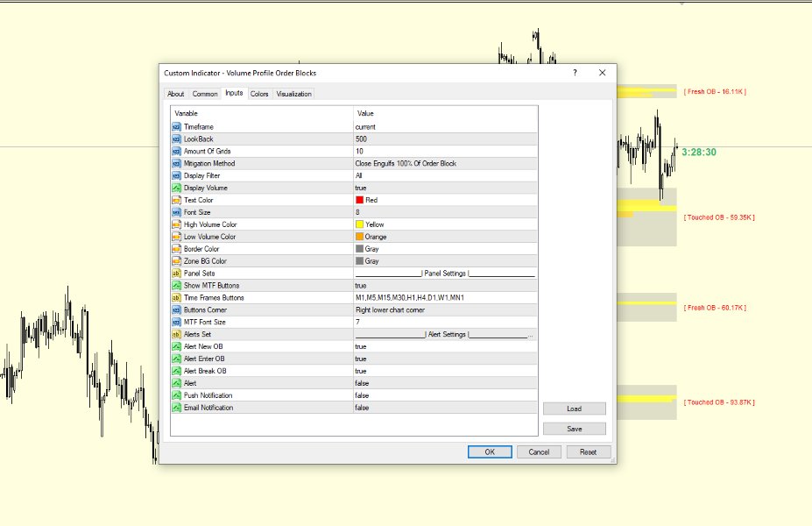Click the Panel Sets string icon

(x=177, y=274)
